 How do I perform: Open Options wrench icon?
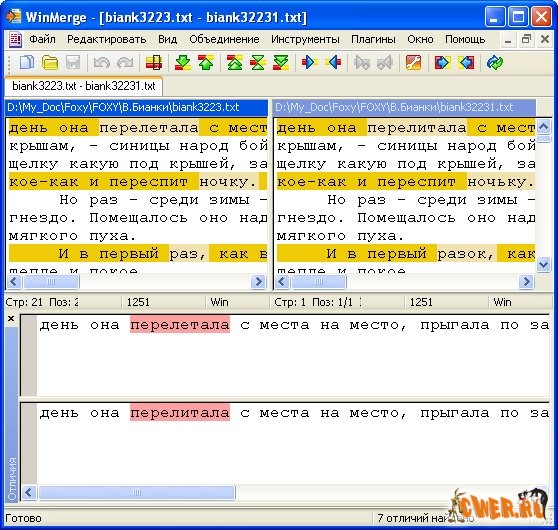413,63
